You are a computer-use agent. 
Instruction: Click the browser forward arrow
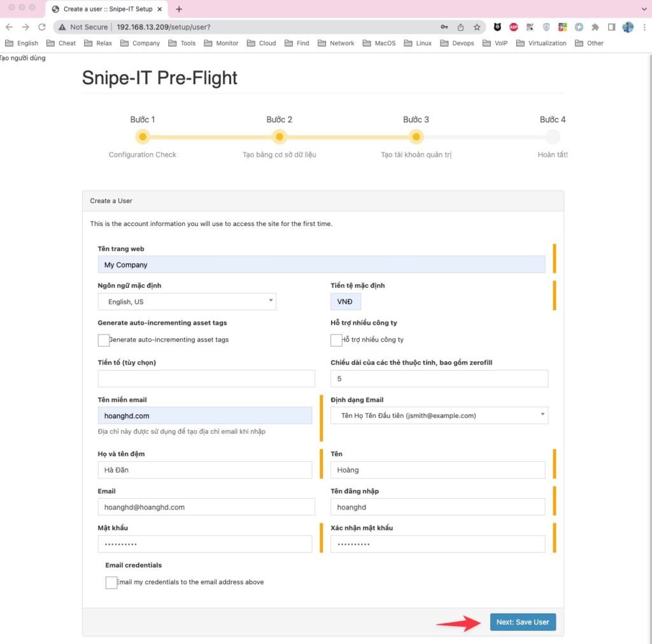coord(25,27)
